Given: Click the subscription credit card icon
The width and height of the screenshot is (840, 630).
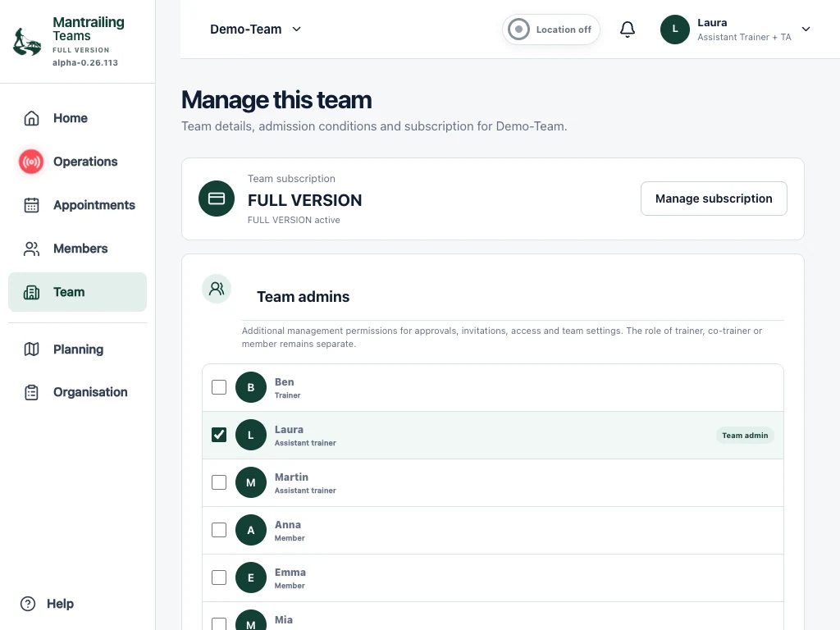Looking at the screenshot, I should coord(217,199).
